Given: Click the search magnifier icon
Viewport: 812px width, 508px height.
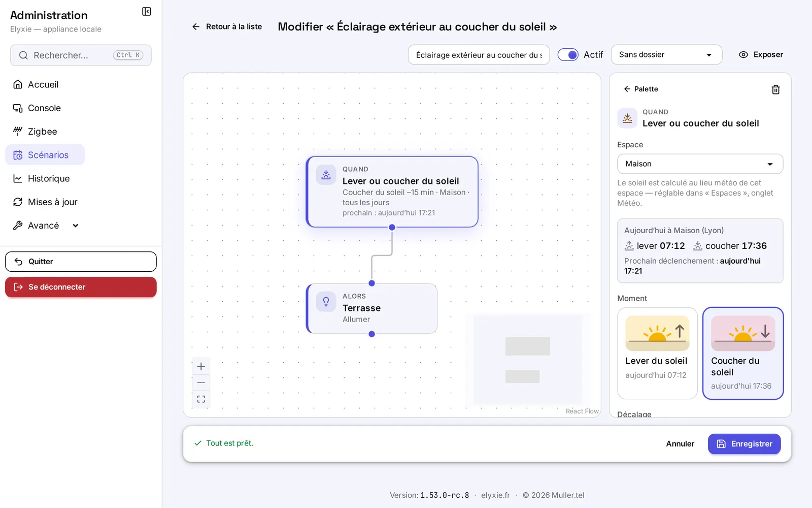Looking at the screenshot, I should click(23, 55).
